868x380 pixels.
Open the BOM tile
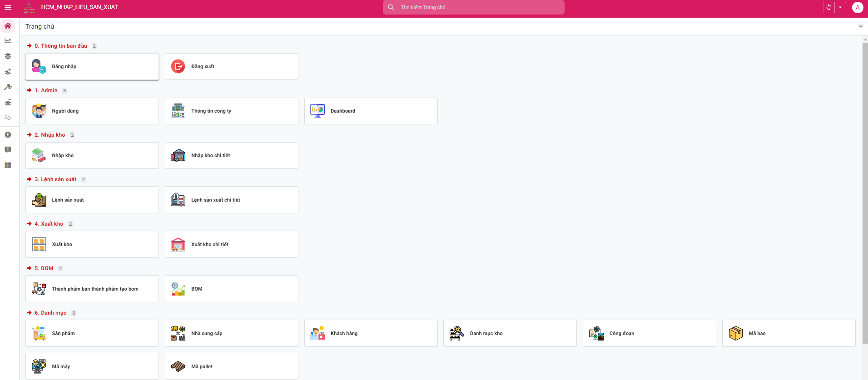tap(231, 289)
